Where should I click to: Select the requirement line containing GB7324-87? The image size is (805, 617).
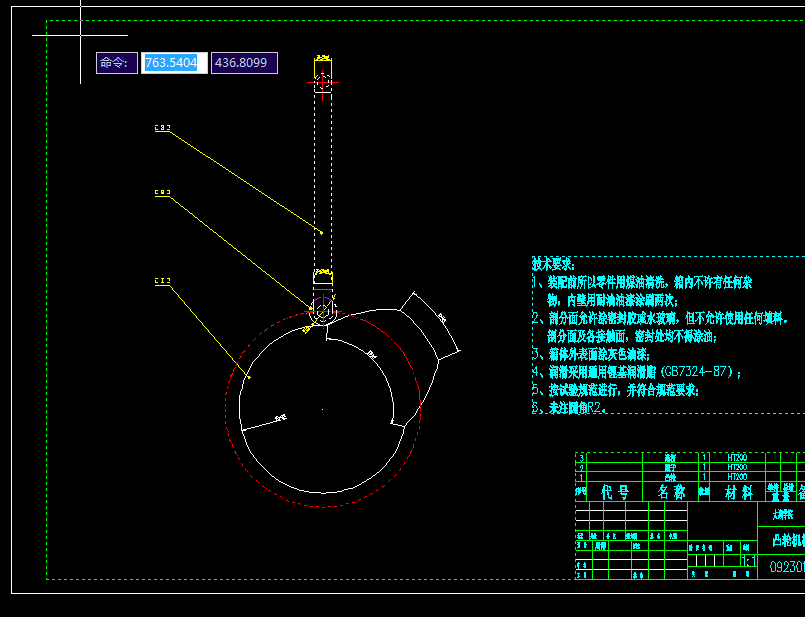coord(637,372)
